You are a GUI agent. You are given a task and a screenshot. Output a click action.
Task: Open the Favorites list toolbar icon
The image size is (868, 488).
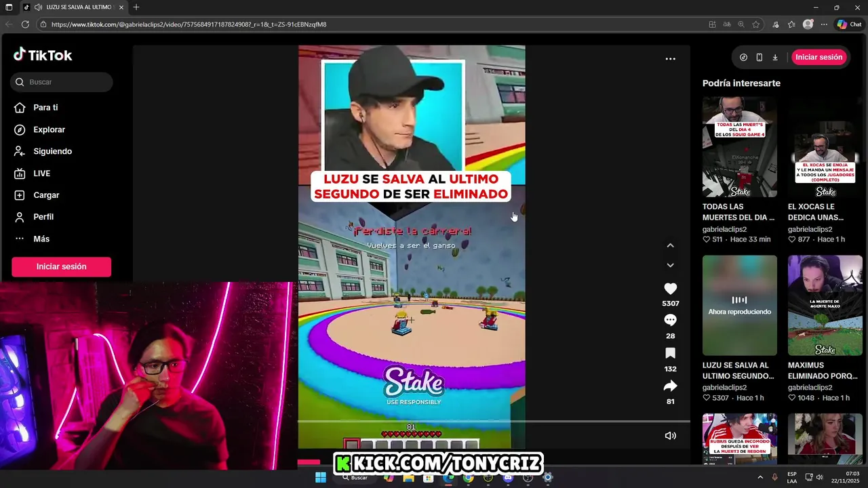click(791, 24)
